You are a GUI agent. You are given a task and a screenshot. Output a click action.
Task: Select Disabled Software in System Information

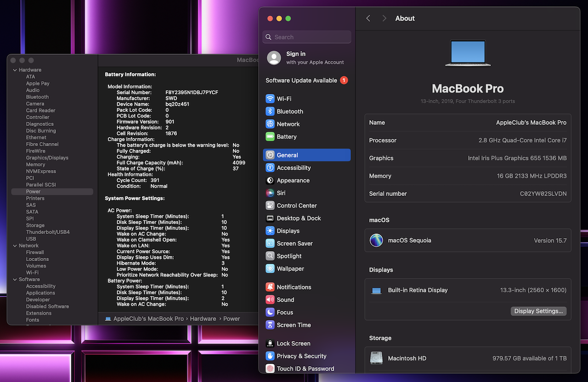47,307
